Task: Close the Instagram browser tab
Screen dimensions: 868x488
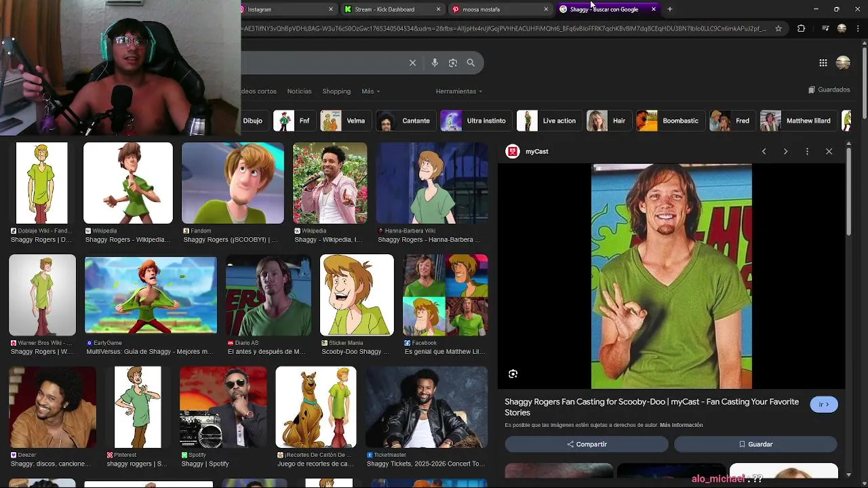Action: pyautogui.click(x=331, y=9)
